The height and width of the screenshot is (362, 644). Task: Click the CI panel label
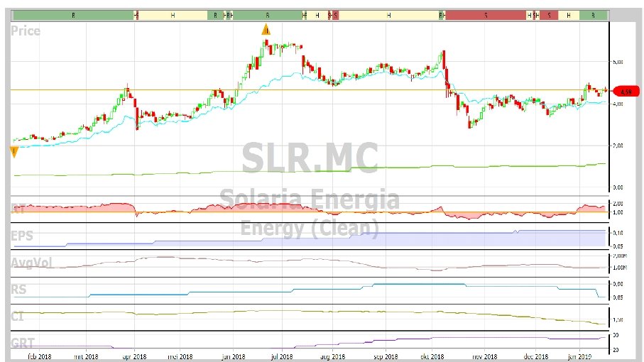pyautogui.click(x=17, y=316)
